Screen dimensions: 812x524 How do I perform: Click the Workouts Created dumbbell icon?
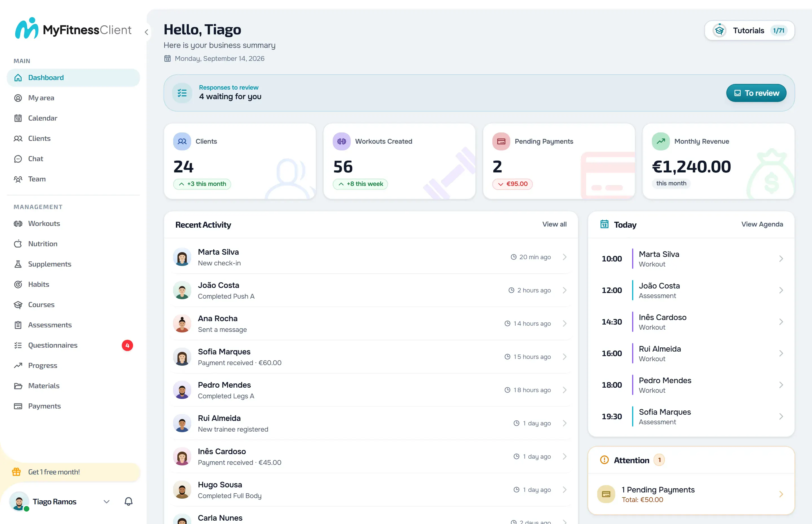(x=341, y=141)
